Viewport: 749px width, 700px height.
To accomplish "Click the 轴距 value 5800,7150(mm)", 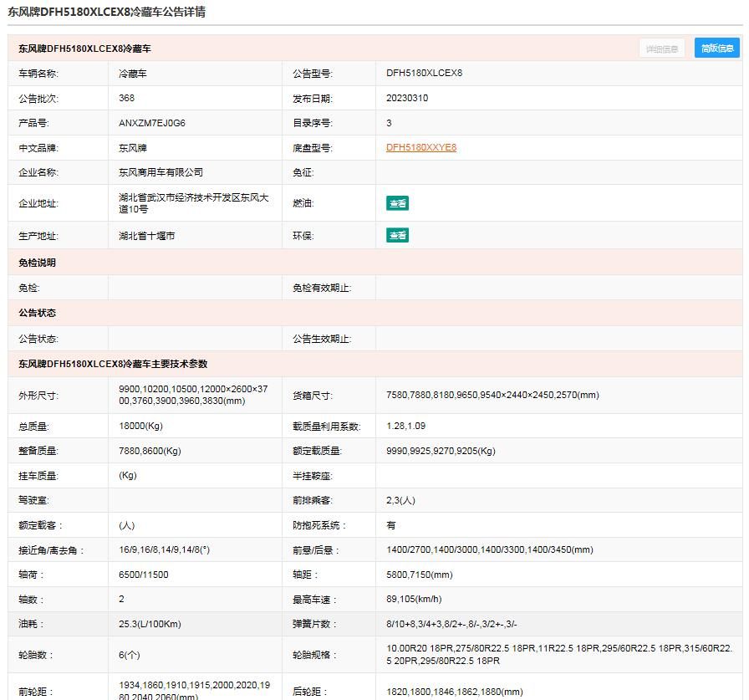I will point(419,575).
